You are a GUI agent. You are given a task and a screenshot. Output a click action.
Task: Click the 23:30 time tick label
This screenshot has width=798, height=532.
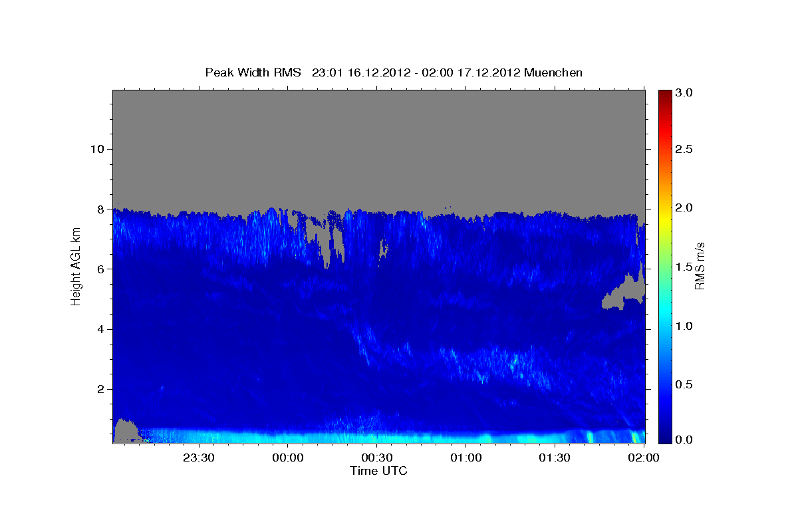pos(199,458)
